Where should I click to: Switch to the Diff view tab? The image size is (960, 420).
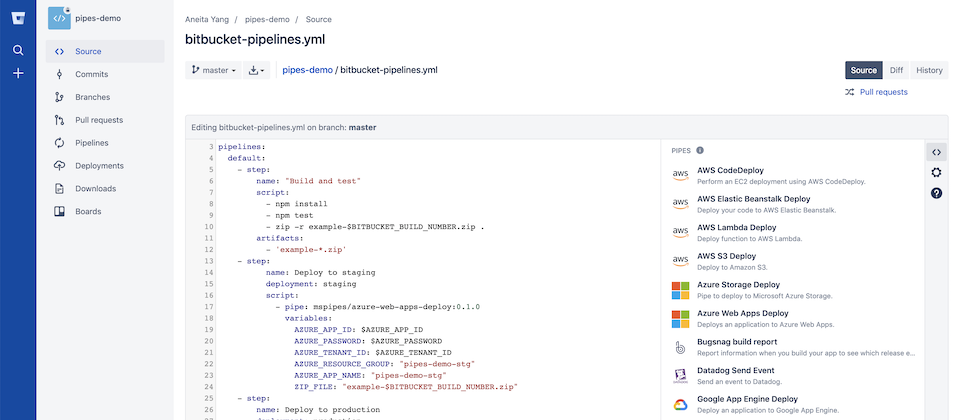(x=896, y=70)
